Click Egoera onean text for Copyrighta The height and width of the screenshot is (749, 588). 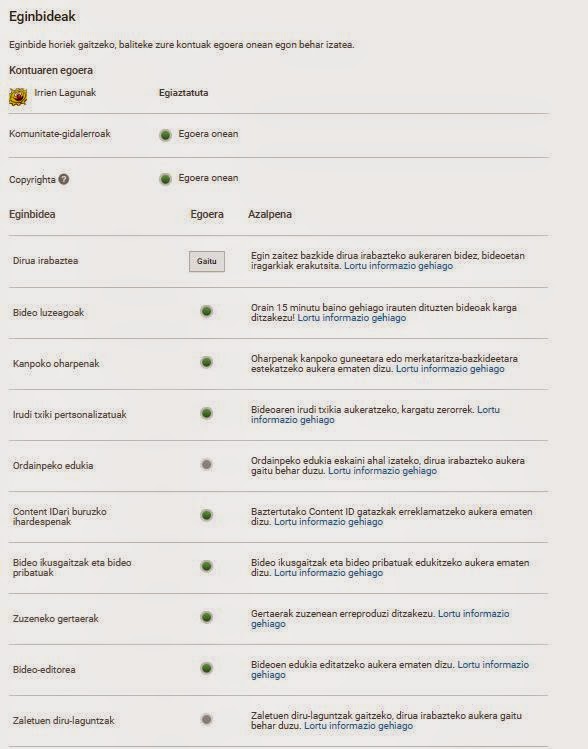pos(208,178)
